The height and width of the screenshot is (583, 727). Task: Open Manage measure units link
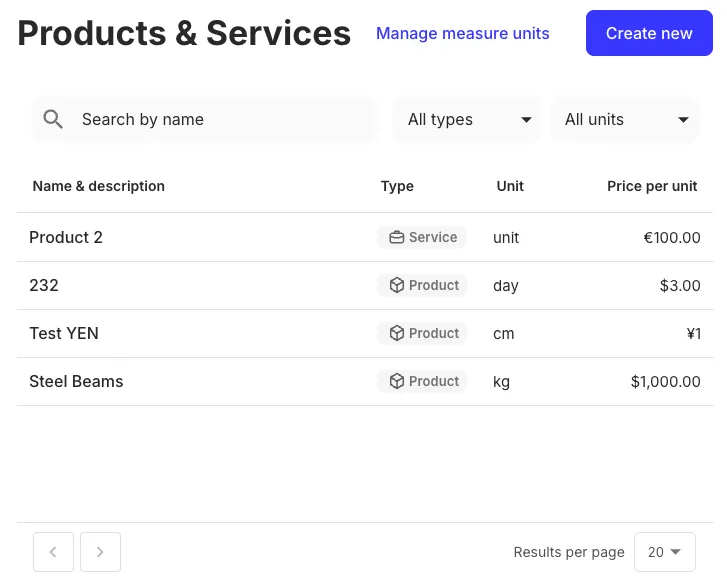pyautogui.click(x=462, y=33)
